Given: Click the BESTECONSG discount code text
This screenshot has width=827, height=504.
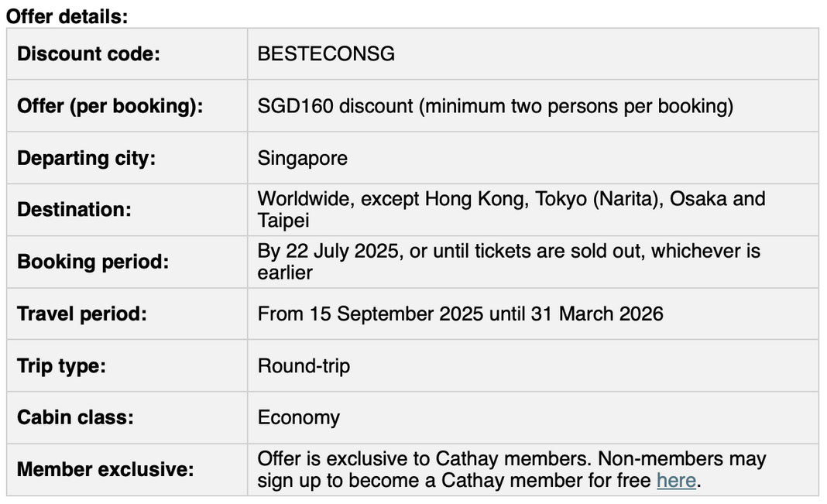Looking at the screenshot, I should tap(326, 53).
